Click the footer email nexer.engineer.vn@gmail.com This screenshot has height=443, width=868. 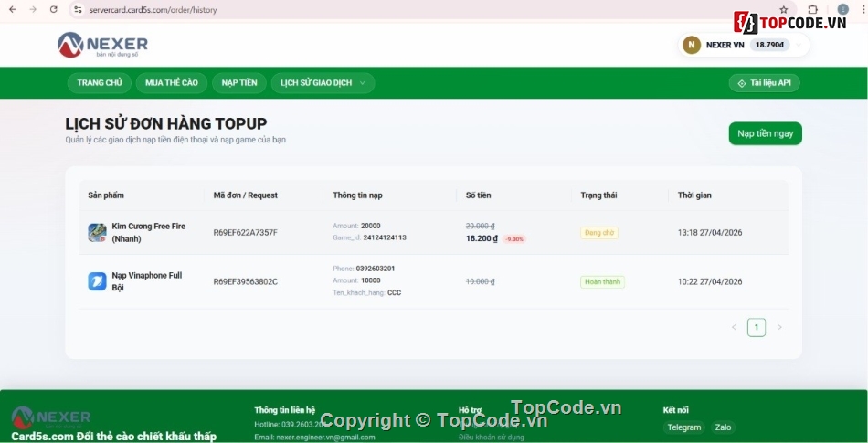[x=325, y=437]
